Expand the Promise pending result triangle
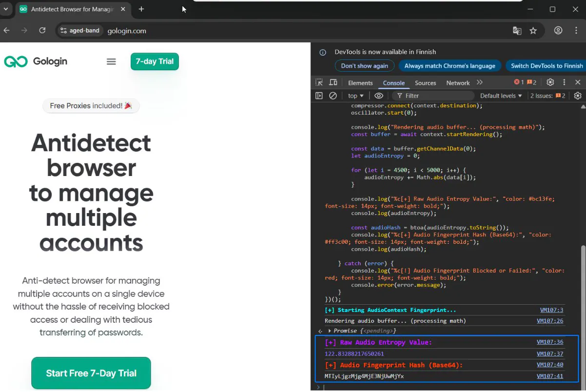 [x=330, y=331]
